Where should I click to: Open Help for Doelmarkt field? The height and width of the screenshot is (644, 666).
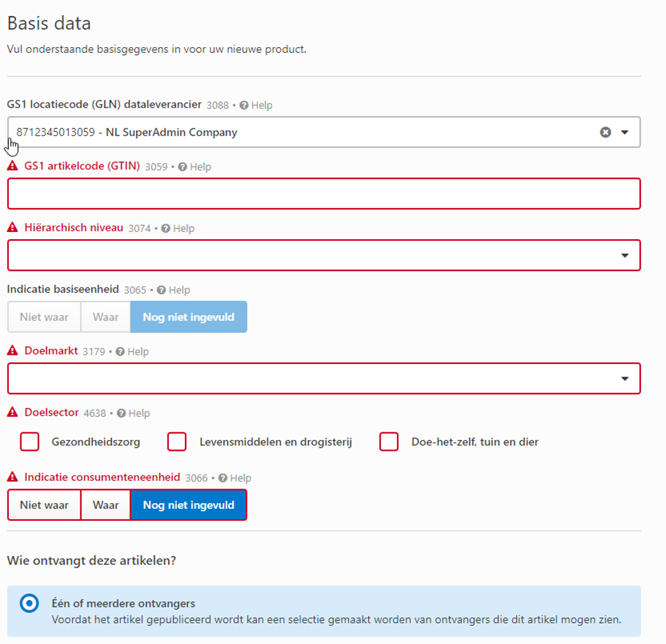[132, 352]
